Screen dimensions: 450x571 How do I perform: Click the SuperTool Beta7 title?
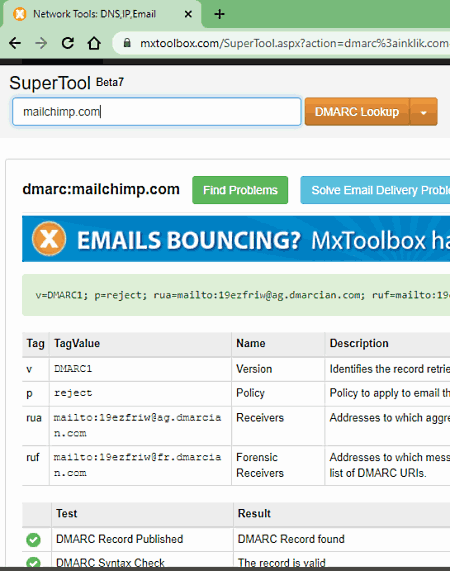tap(67, 83)
